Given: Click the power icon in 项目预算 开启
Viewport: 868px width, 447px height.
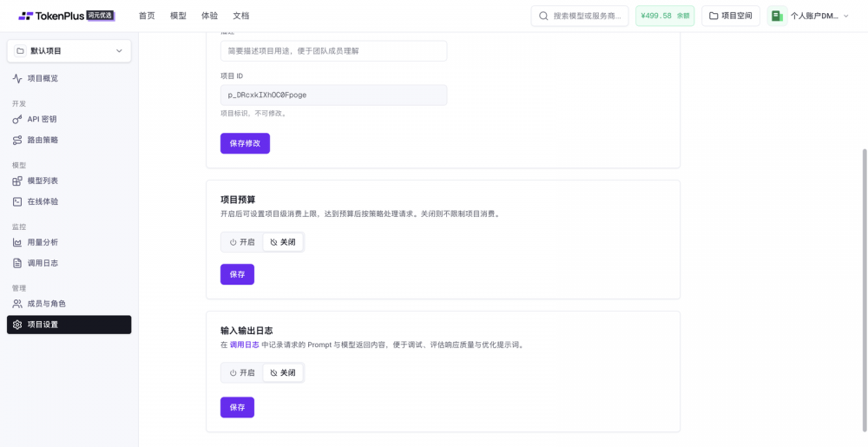Looking at the screenshot, I should (x=233, y=242).
